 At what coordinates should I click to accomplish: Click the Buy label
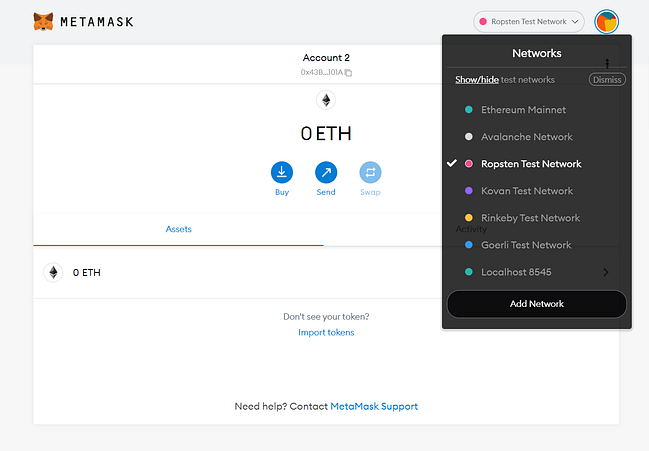[282, 192]
